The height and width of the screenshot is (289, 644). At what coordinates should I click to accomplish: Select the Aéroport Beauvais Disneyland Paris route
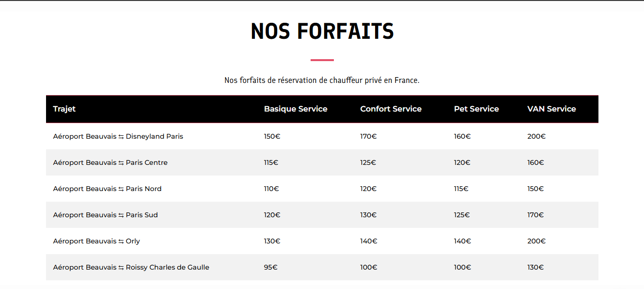click(x=118, y=136)
